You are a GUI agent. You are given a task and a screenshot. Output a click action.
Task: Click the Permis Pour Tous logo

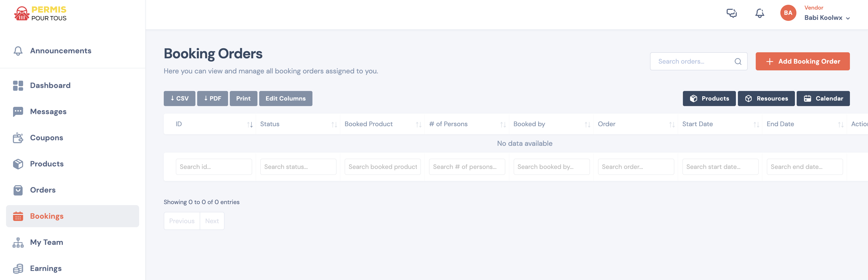pos(40,14)
